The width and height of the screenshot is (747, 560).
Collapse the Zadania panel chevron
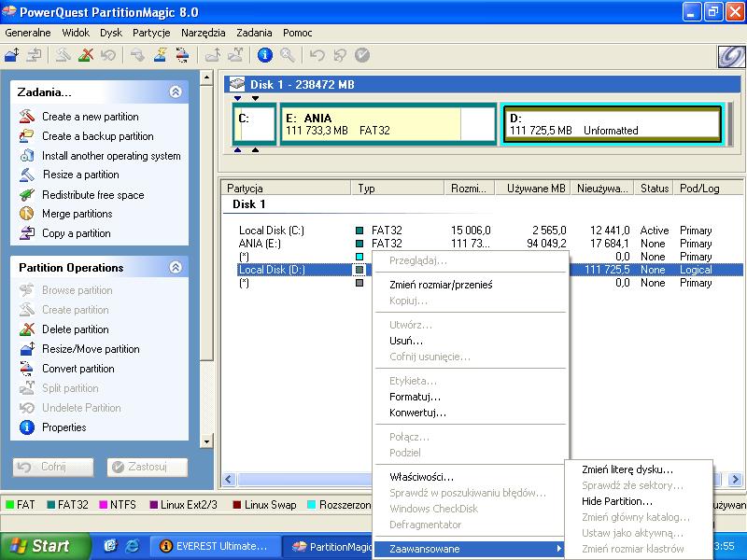tap(176, 91)
